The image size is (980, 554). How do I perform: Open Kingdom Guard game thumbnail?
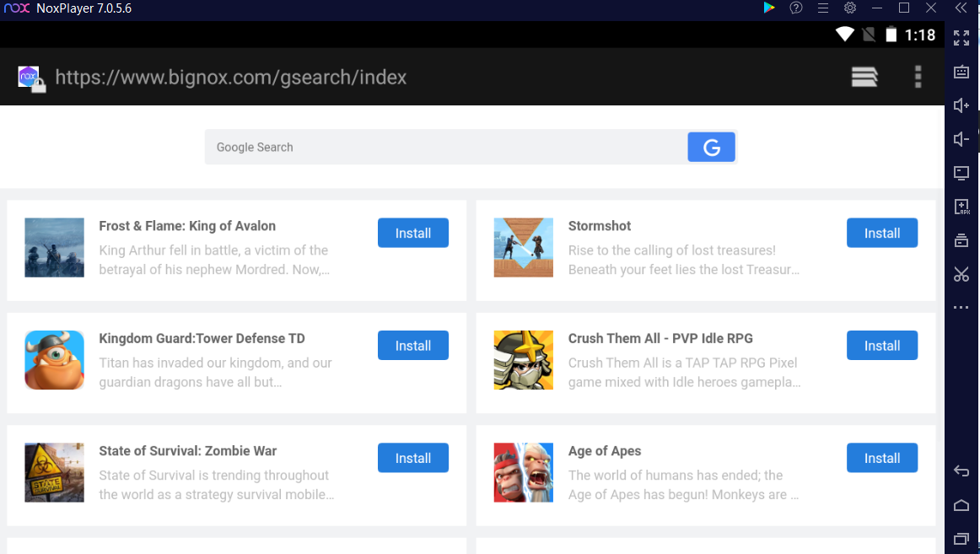(x=54, y=360)
